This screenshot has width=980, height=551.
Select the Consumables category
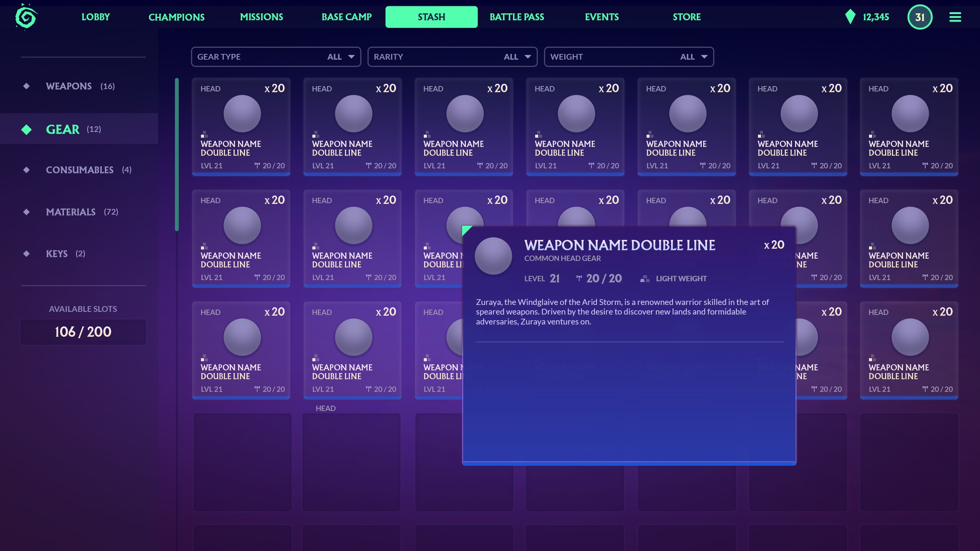click(x=80, y=170)
